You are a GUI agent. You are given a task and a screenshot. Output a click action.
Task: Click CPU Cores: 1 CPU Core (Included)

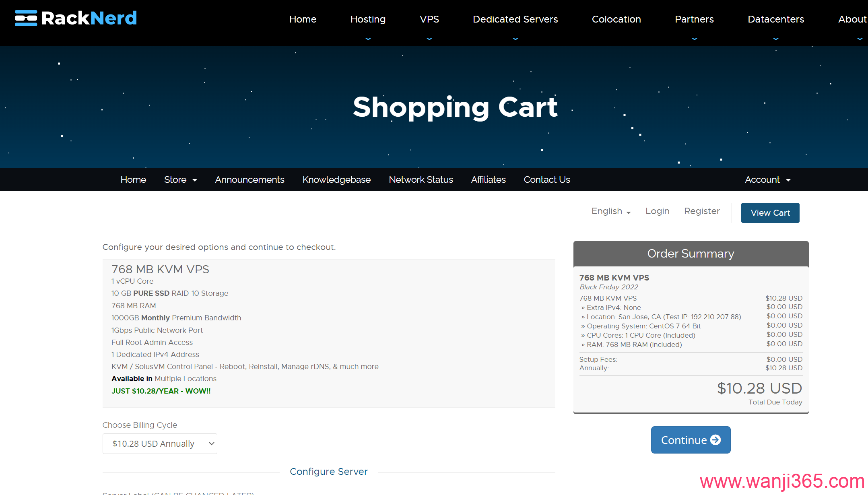pos(638,335)
